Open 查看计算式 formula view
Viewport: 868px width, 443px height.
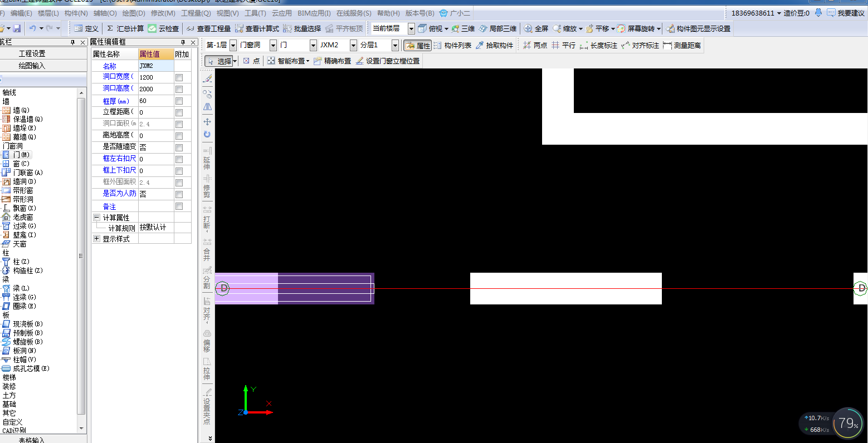pyautogui.click(x=257, y=28)
